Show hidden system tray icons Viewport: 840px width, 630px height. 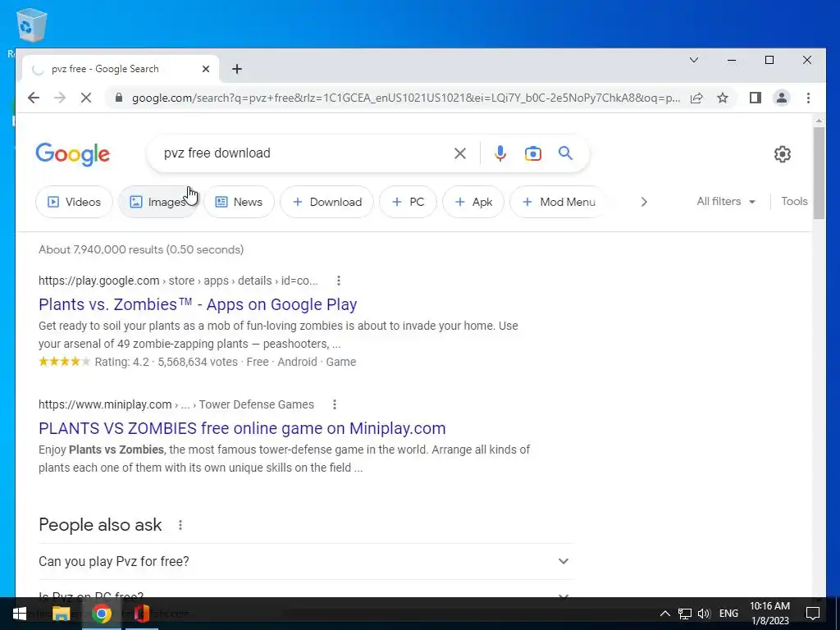coord(664,614)
